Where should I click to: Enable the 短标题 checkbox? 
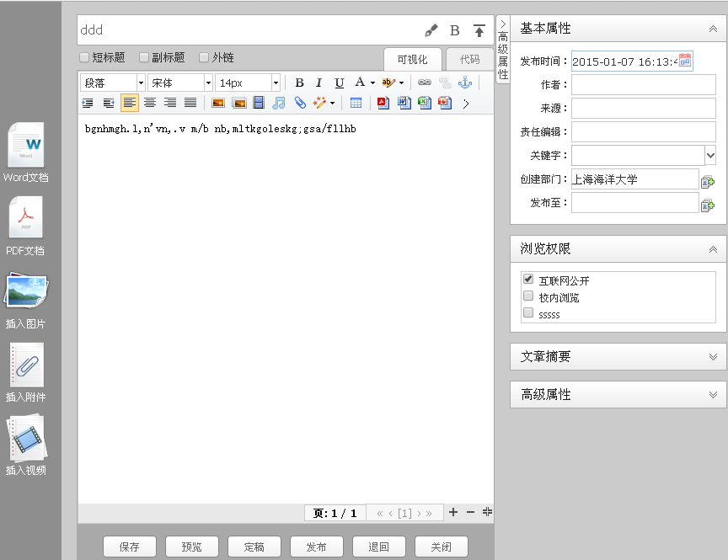pyautogui.click(x=84, y=58)
